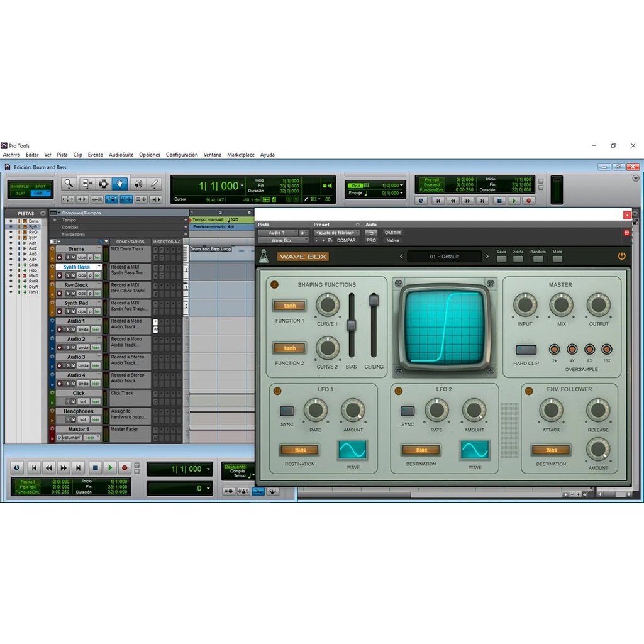Open the Function 1 tanh selector
Viewport: 644px width, 644px height.
[x=289, y=306]
